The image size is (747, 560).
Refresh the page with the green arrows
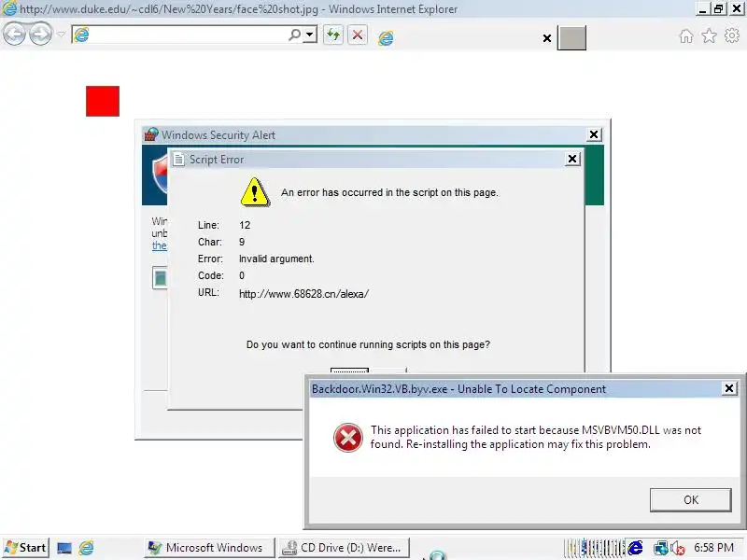(333, 35)
